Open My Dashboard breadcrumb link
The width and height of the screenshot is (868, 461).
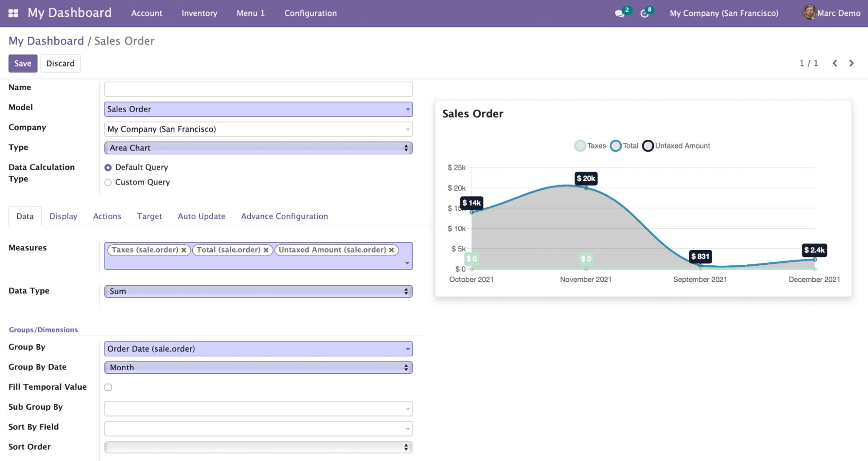point(46,41)
